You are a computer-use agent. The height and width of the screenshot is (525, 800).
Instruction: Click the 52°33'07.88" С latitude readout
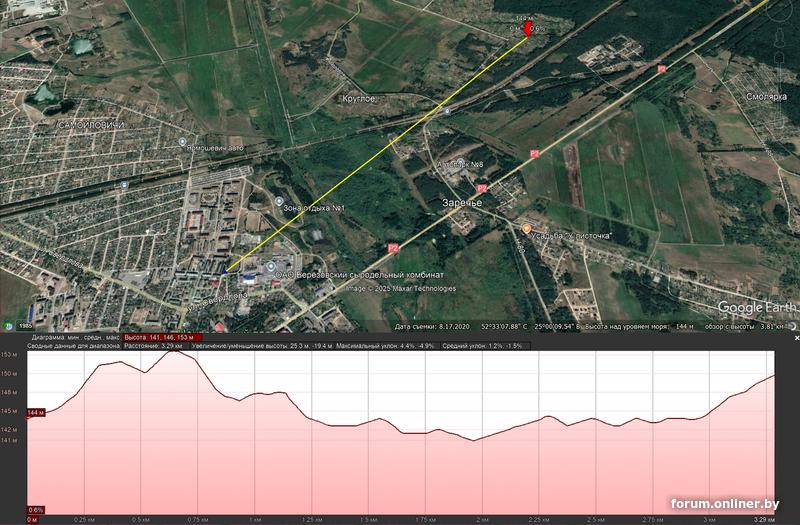(504, 326)
